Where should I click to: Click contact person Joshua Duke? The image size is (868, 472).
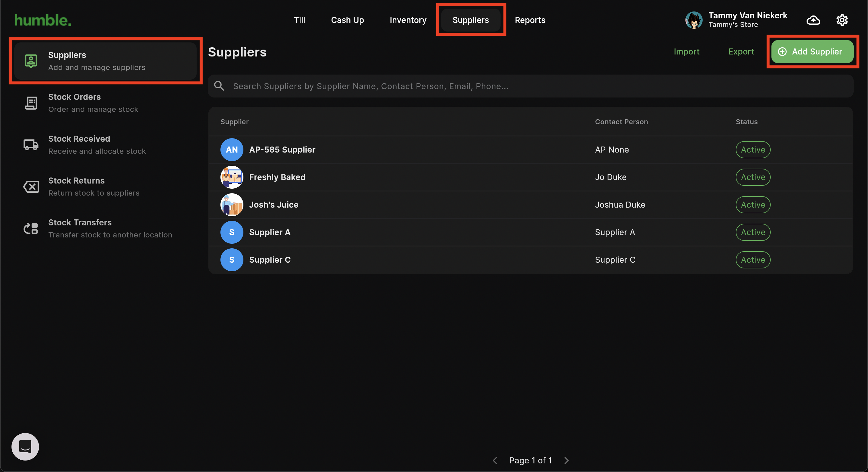pyautogui.click(x=620, y=205)
